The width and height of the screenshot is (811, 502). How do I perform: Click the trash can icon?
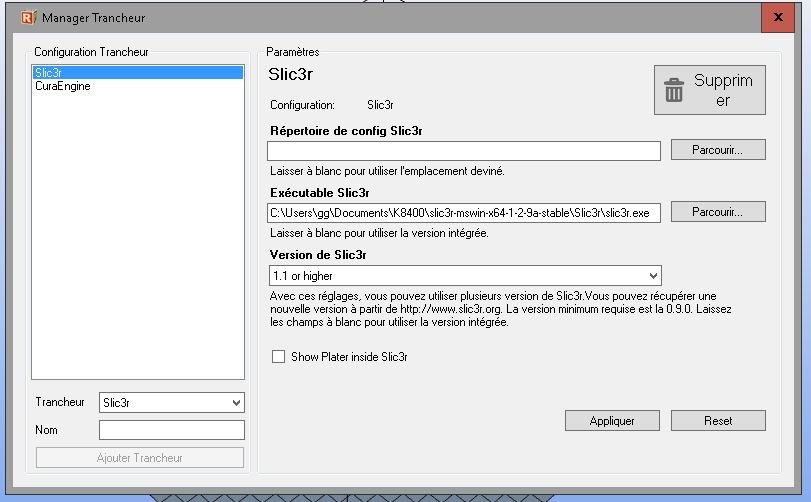[x=675, y=91]
